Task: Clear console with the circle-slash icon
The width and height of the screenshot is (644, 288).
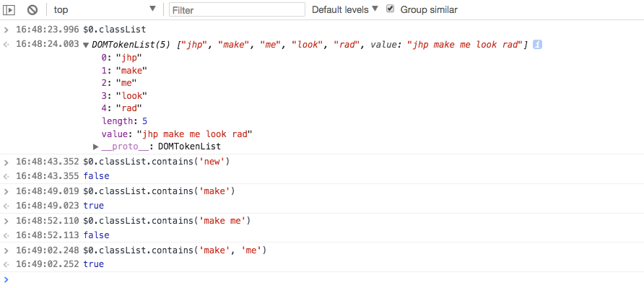Action: point(32,9)
